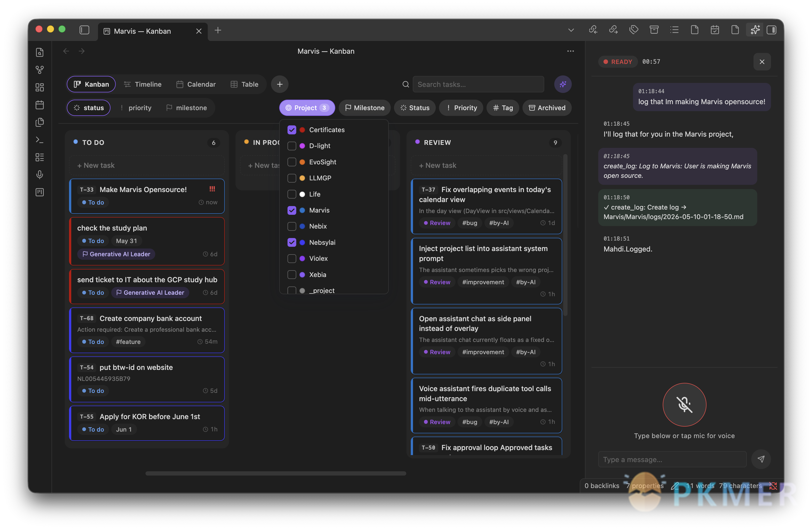Uncheck the Nebsylai project checkbox

[292, 242]
